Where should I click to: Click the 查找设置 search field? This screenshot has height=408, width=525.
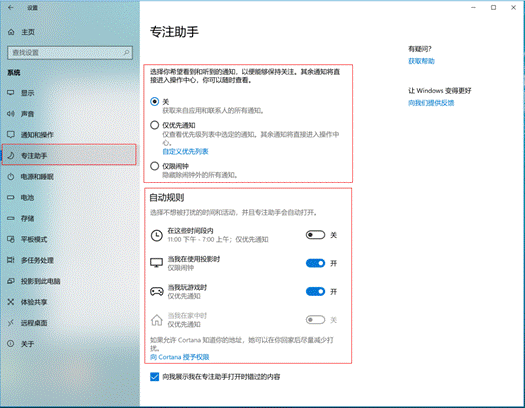point(70,53)
